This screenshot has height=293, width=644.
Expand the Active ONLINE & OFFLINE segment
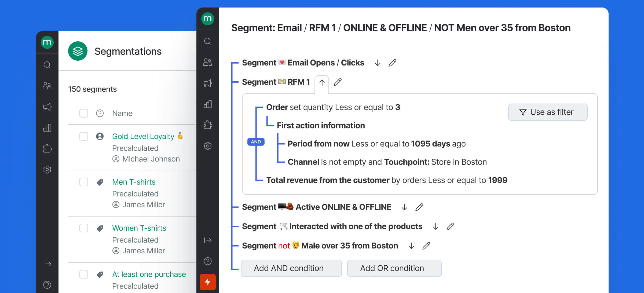click(x=404, y=207)
